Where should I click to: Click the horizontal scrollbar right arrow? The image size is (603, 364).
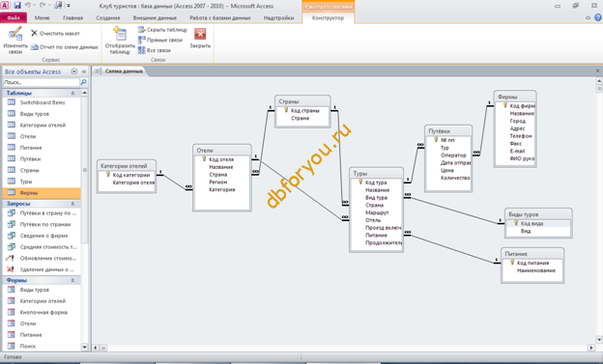[x=591, y=348]
